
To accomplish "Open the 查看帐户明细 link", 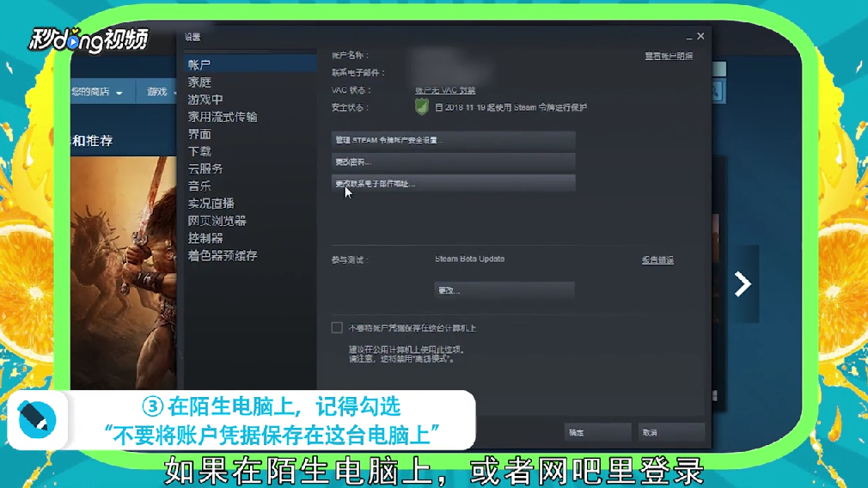I will coord(669,56).
